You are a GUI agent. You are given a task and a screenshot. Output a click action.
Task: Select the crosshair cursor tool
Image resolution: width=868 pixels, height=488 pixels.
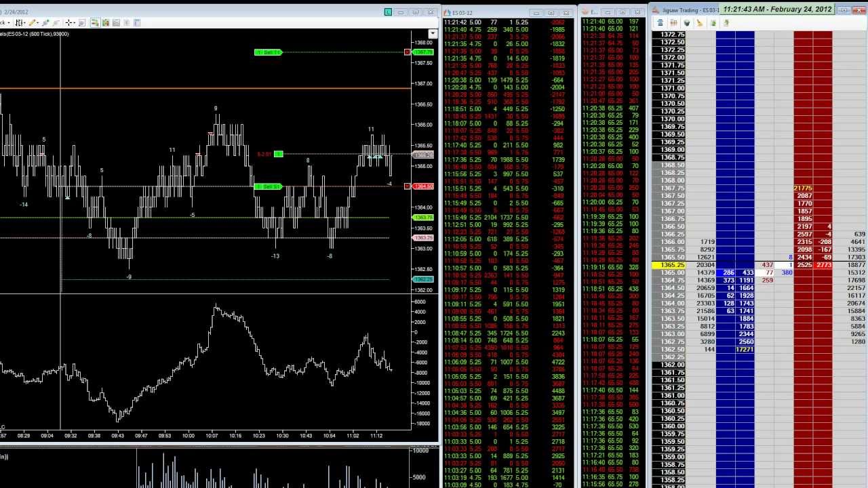coord(68,22)
